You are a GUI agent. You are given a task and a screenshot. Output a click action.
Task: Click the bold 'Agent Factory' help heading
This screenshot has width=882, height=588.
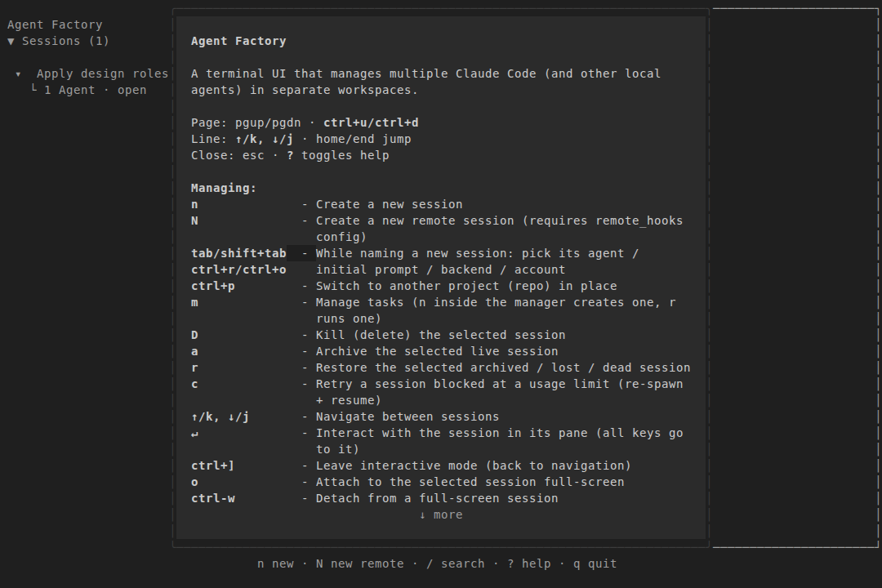click(x=238, y=41)
